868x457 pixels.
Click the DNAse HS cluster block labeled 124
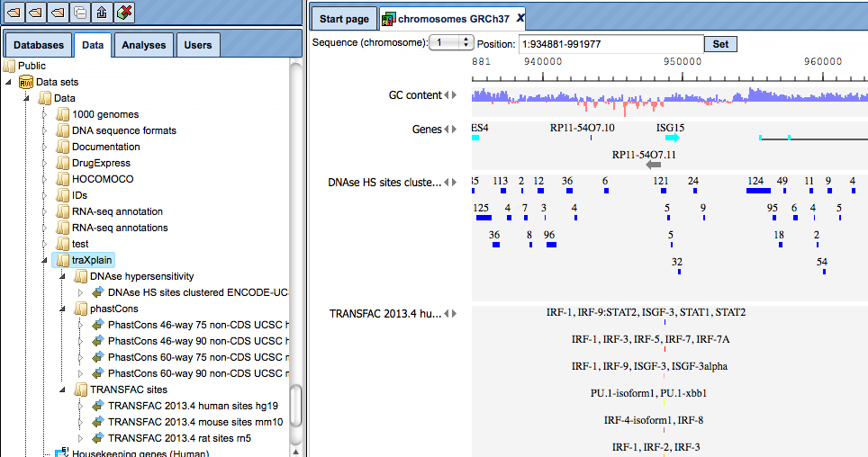click(758, 191)
